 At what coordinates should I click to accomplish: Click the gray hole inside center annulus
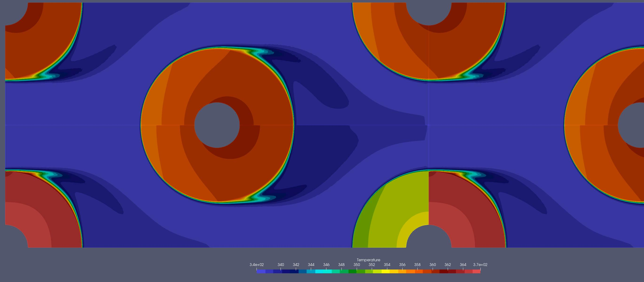tap(217, 125)
